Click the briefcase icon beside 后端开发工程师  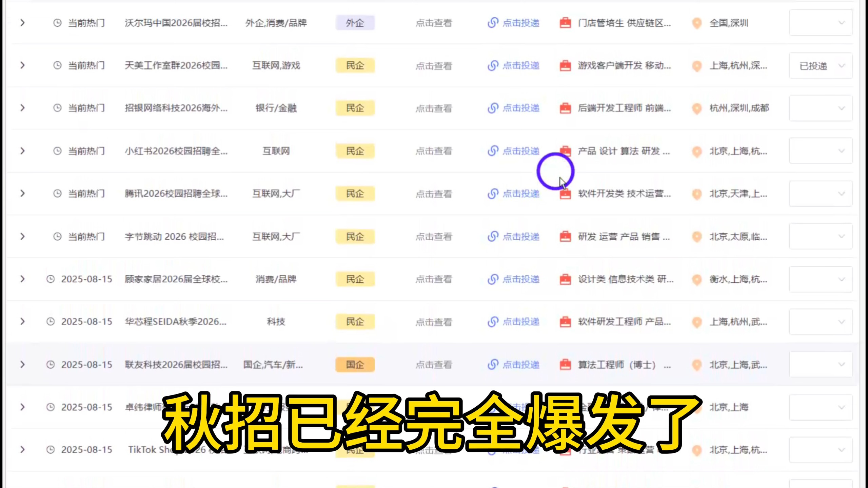565,108
